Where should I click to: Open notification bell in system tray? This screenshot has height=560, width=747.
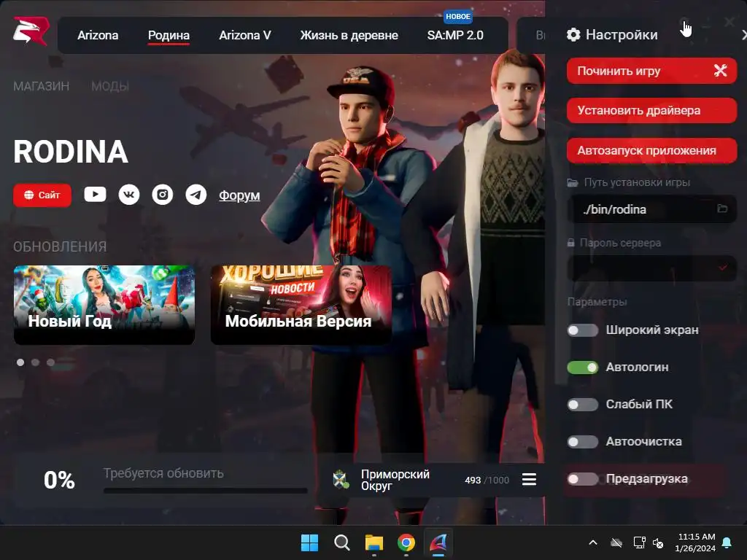(x=727, y=542)
